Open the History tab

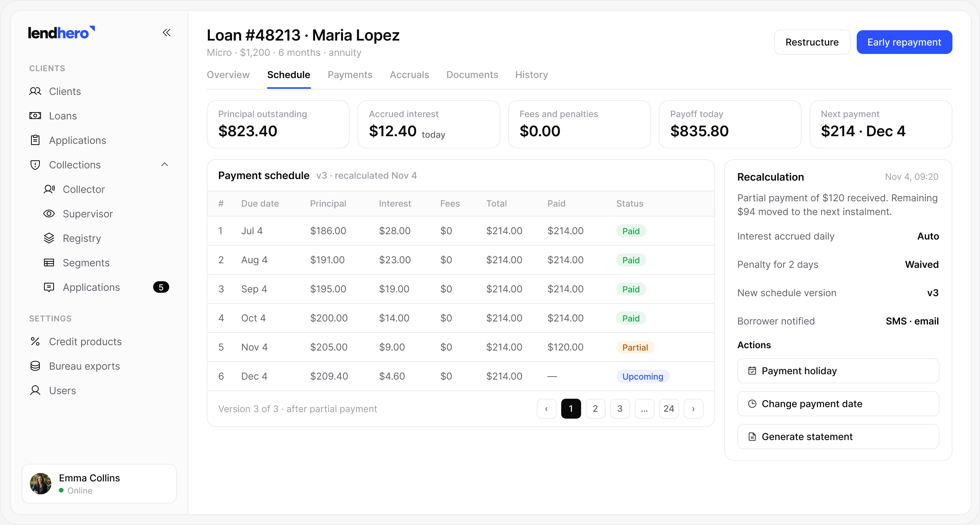(531, 75)
